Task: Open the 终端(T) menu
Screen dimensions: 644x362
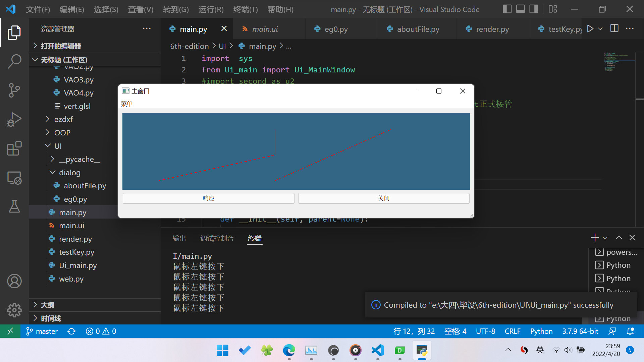Action: pos(245,9)
